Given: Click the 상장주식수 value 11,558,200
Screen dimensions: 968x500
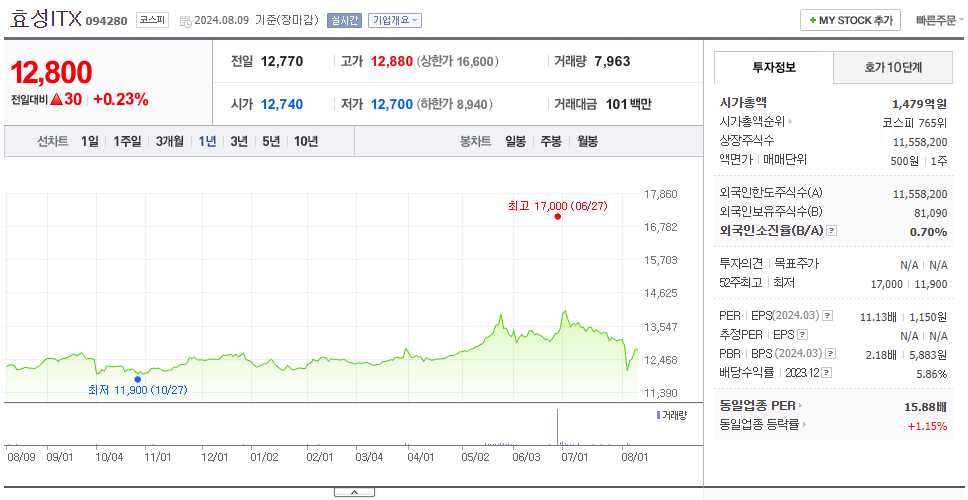Looking at the screenshot, I should [x=920, y=142].
